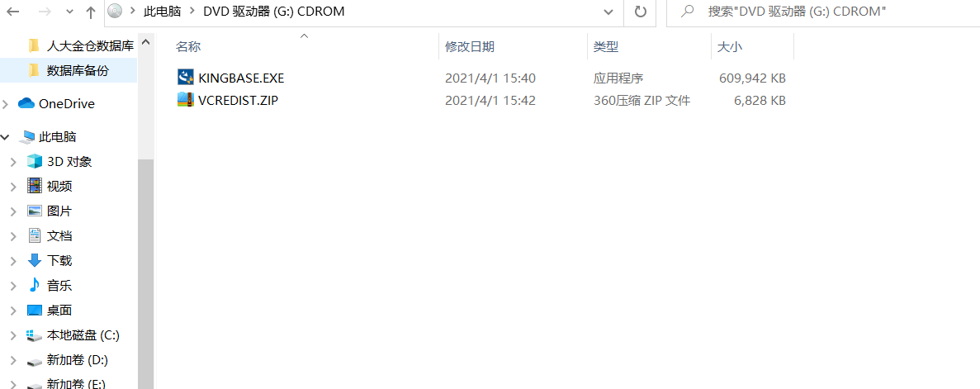Open OneDrive in the navigation pane
This screenshot has height=389, width=980.
click(66, 104)
